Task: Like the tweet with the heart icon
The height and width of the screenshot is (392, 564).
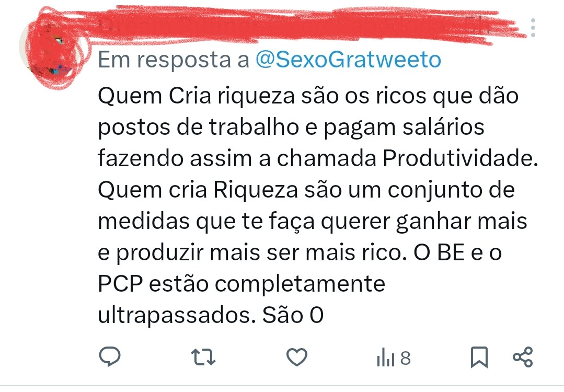Action: pyautogui.click(x=297, y=357)
